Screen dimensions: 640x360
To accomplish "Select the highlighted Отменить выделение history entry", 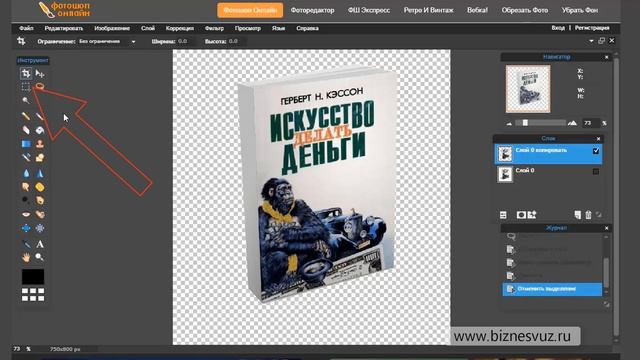I will tap(552, 289).
